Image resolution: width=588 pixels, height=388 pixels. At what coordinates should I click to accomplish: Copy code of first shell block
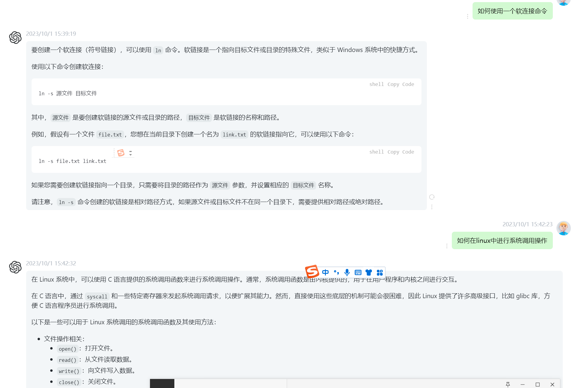click(x=400, y=84)
